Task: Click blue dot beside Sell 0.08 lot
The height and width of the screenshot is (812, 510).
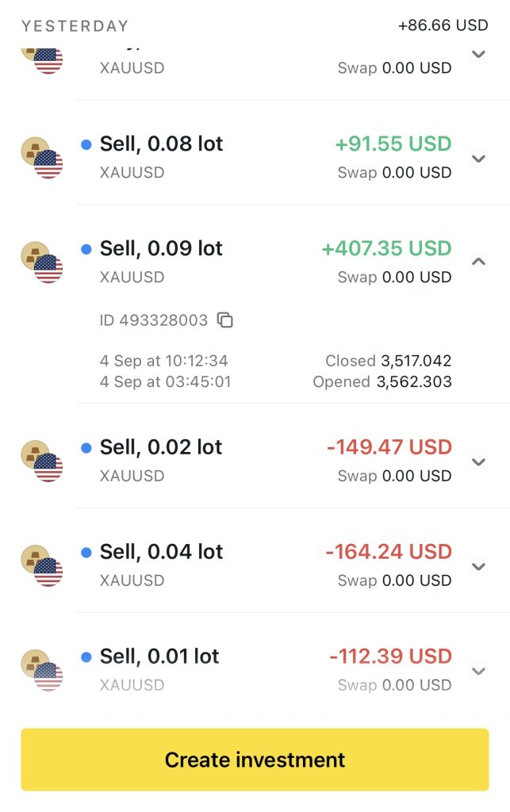Action: [86, 144]
